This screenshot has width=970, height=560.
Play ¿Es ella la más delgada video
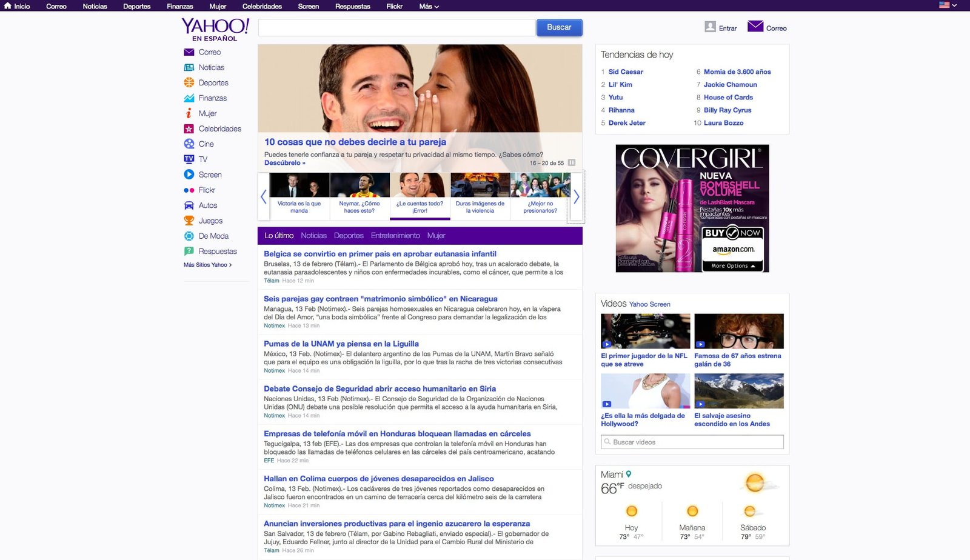645,391
